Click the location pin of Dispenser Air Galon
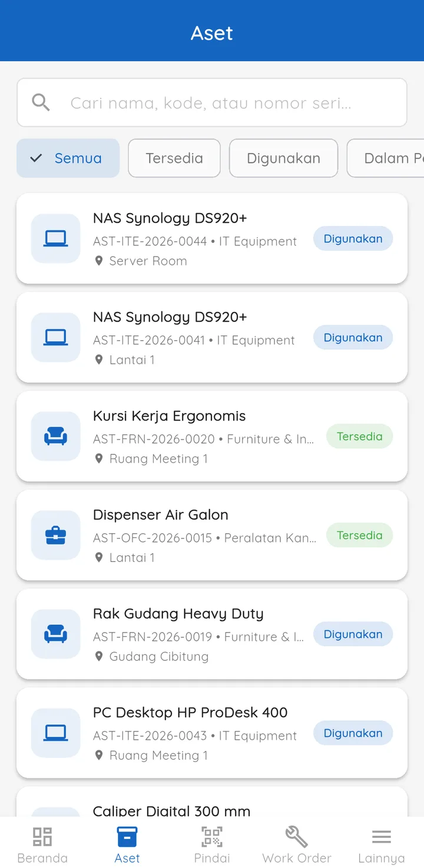The image size is (424, 868). [99, 557]
